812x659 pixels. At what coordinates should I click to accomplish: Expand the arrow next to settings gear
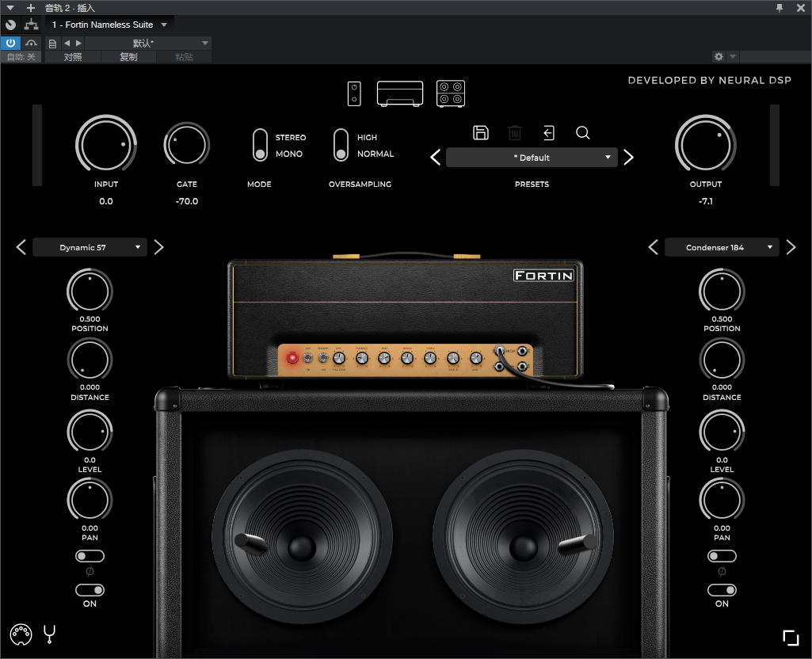tap(733, 56)
